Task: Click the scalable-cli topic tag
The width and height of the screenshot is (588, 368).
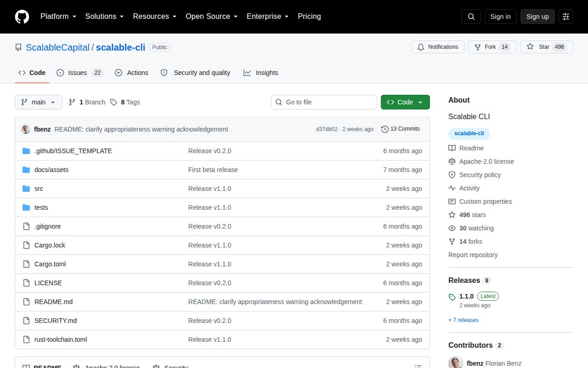Action: [469, 133]
